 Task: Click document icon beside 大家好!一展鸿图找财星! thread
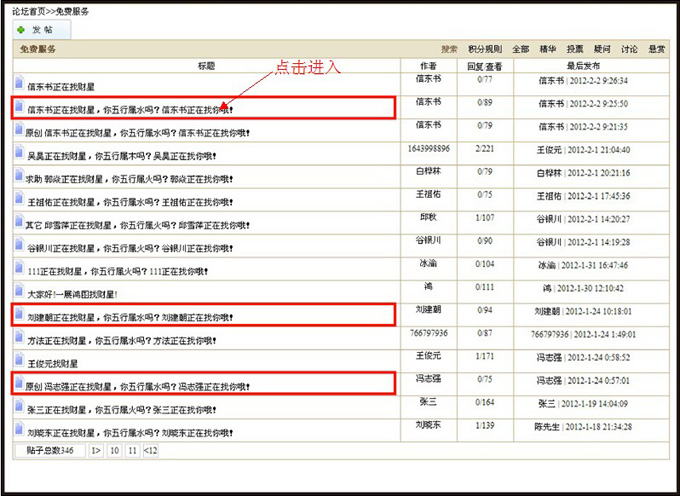click(x=19, y=290)
